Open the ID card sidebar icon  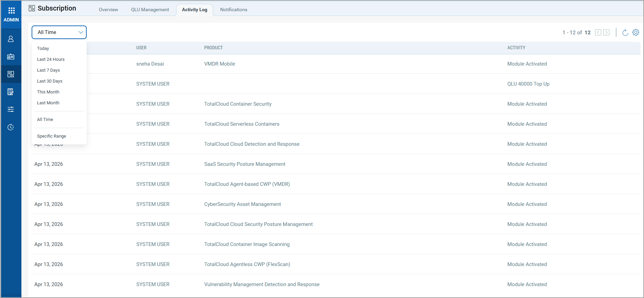11,57
